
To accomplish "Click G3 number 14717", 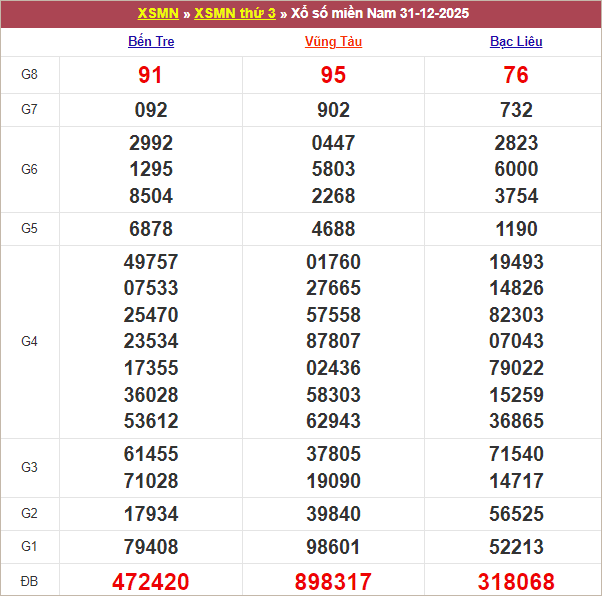I will (516, 481).
